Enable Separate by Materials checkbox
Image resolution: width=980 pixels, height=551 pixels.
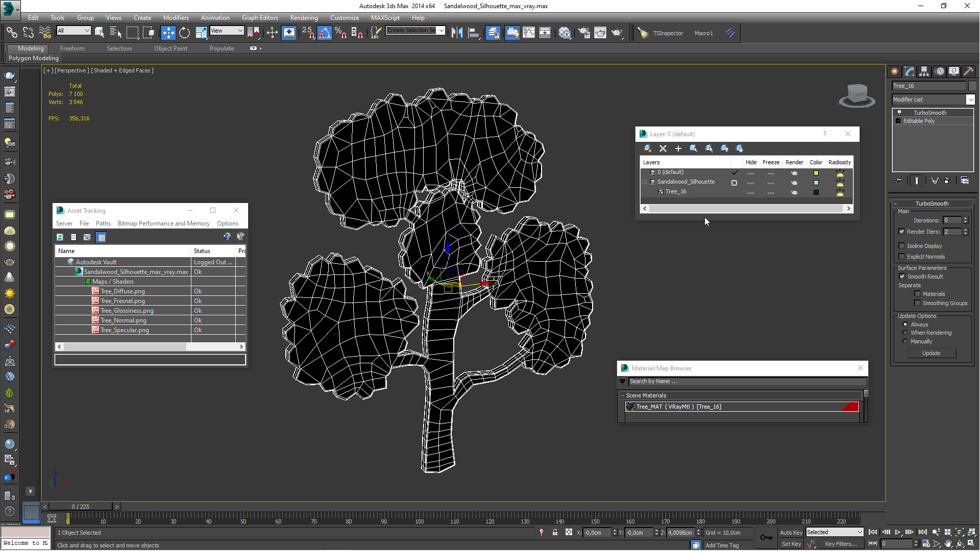tap(917, 294)
